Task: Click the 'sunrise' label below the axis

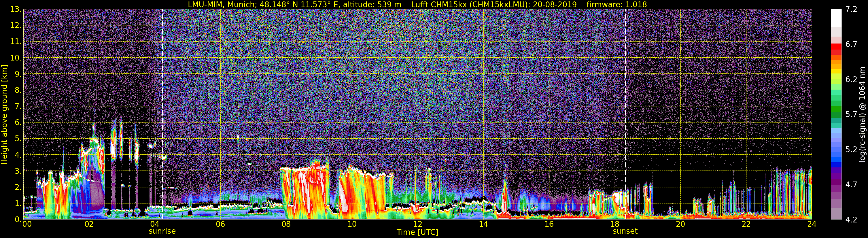Action: [162, 231]
